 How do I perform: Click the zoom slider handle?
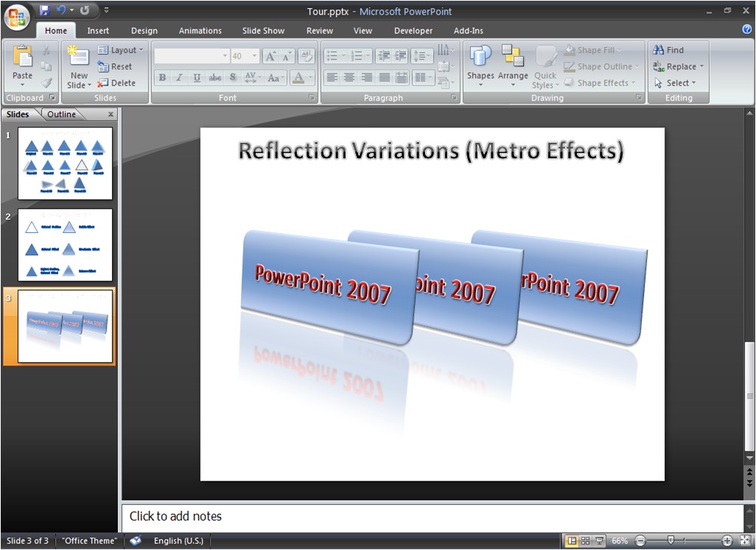click(671, 540)
